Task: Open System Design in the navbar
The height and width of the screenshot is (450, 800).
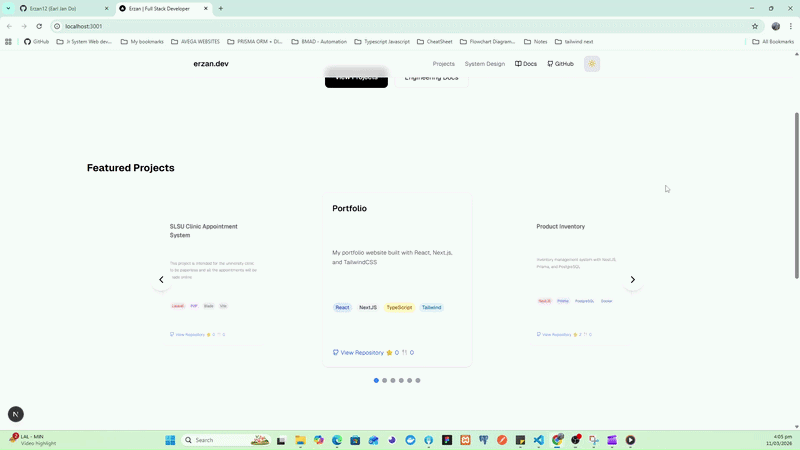Action: point(485,64)
